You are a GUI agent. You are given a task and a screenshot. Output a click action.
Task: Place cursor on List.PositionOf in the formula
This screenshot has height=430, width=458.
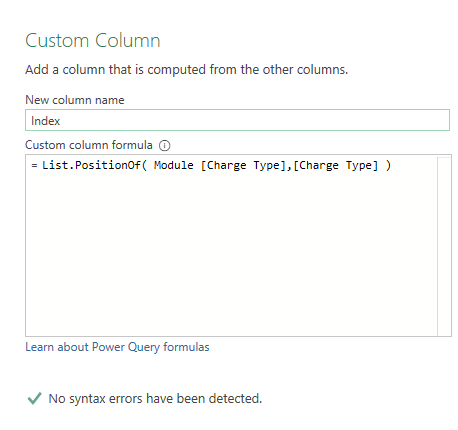coord(92,165)
